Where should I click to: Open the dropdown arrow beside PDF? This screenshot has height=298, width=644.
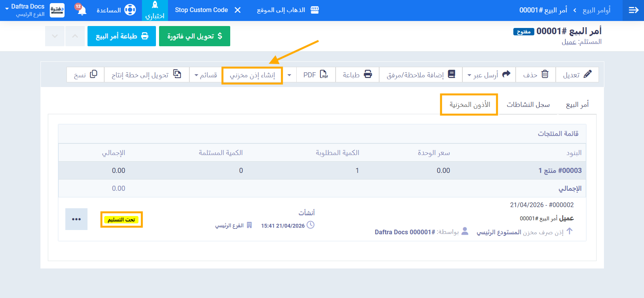(x=289, y=75)
